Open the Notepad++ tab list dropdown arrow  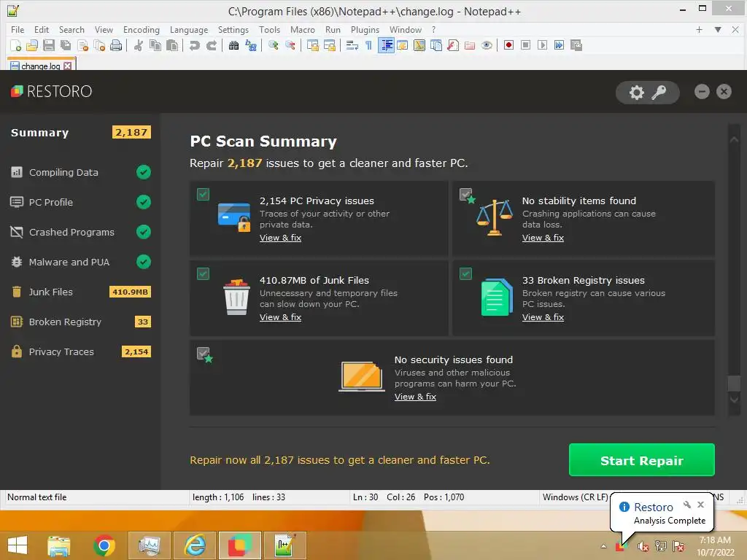pos(718,29)
